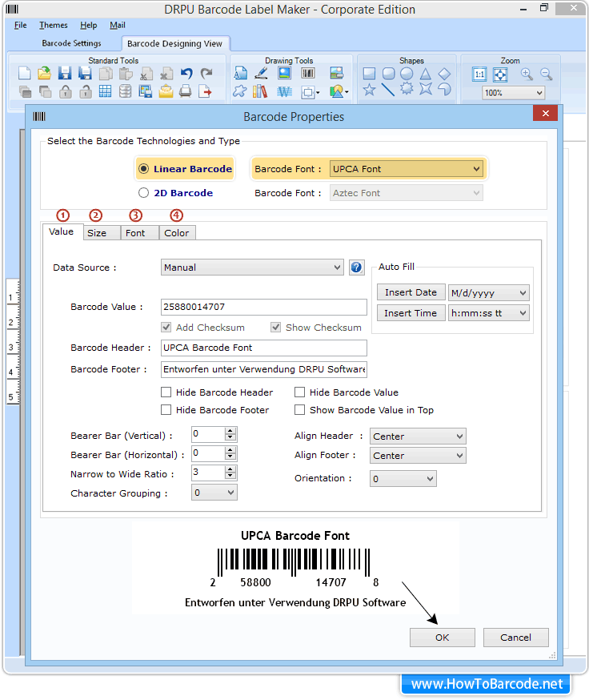589x700 pixels.
Task: Select the star shape tool
Action: (369, 91)
